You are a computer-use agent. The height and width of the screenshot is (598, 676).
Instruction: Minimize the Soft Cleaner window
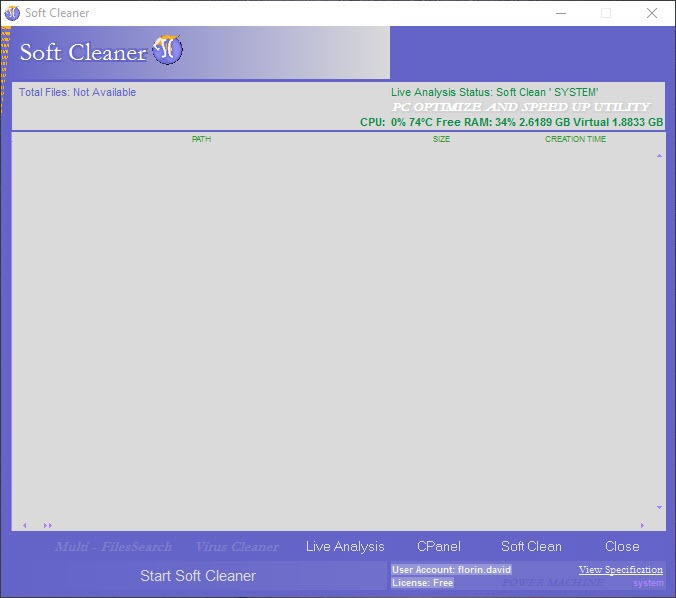point(560,13)
